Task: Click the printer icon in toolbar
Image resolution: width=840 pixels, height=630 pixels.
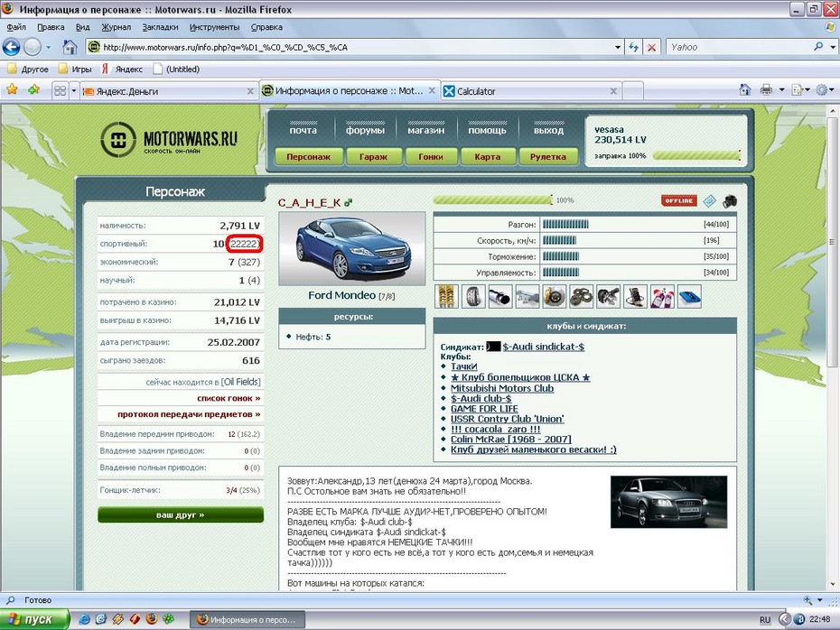Action: click(766, 90)
